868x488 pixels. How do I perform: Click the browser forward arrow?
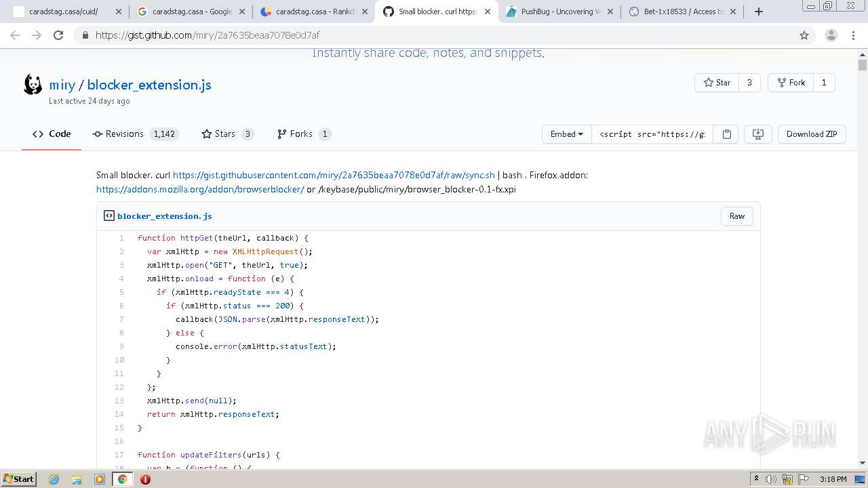click(x=37, y=35)
